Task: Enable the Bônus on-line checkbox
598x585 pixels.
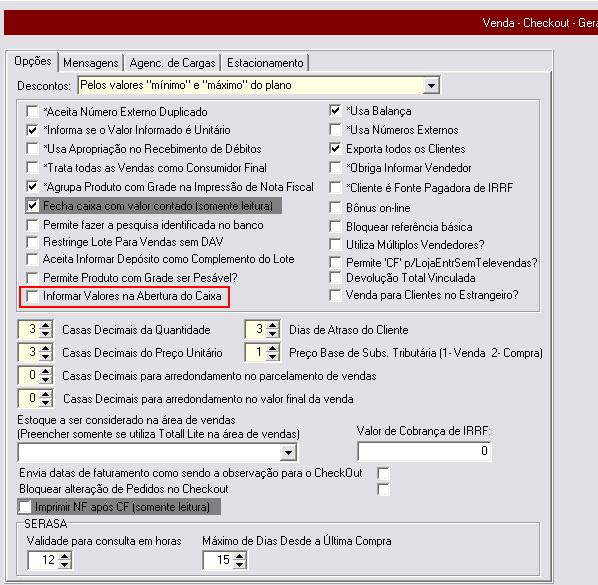Action: [x=335, y=208]
